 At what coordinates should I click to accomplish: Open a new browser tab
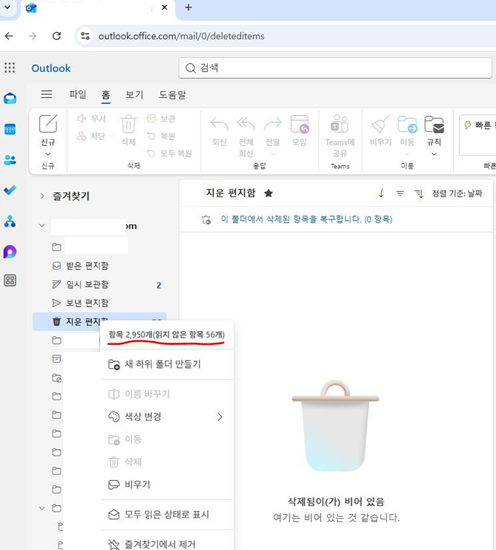click(x=188, y=7)
